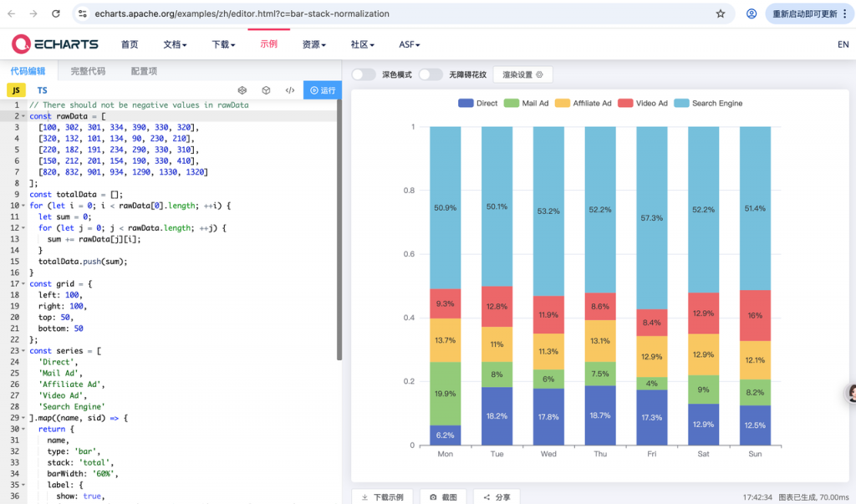Viewport: 856px width, 504px height.
Task: Open the 下载 dropdown menu
Action: 223,44
